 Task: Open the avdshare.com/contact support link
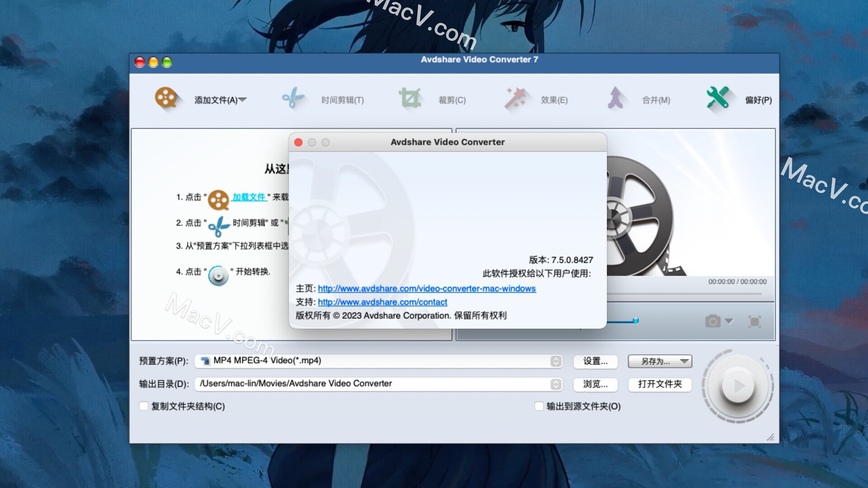(382, 302)
